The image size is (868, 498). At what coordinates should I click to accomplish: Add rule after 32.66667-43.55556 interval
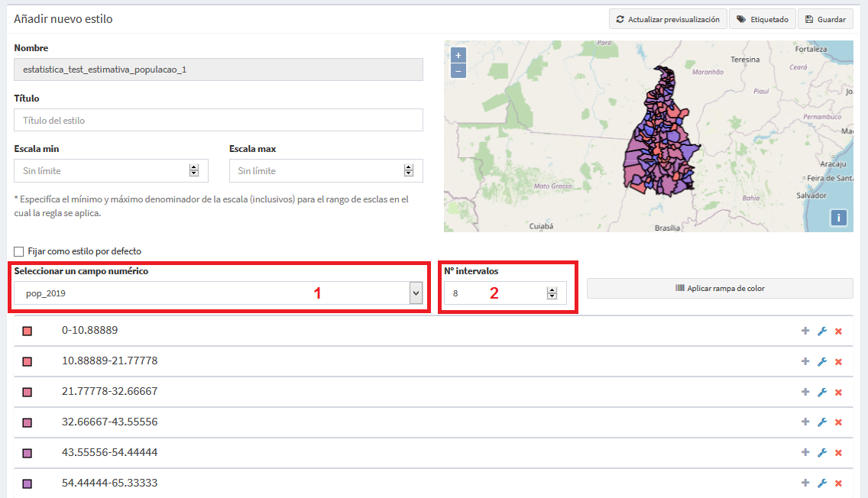point(805,422)
